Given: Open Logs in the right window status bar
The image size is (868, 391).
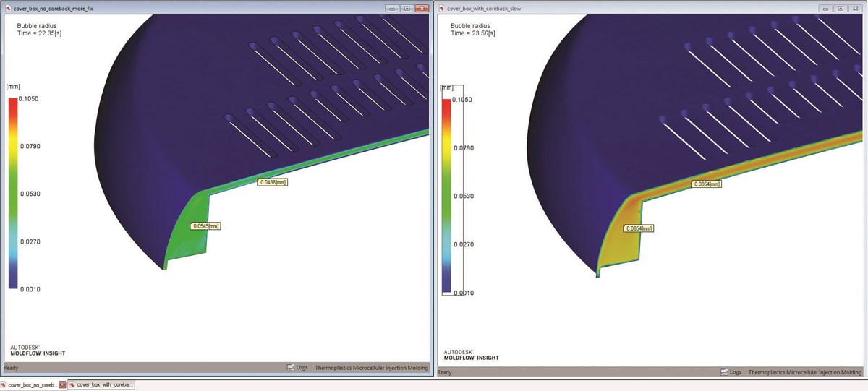Looking at the screenshot, I should (731, 372).
